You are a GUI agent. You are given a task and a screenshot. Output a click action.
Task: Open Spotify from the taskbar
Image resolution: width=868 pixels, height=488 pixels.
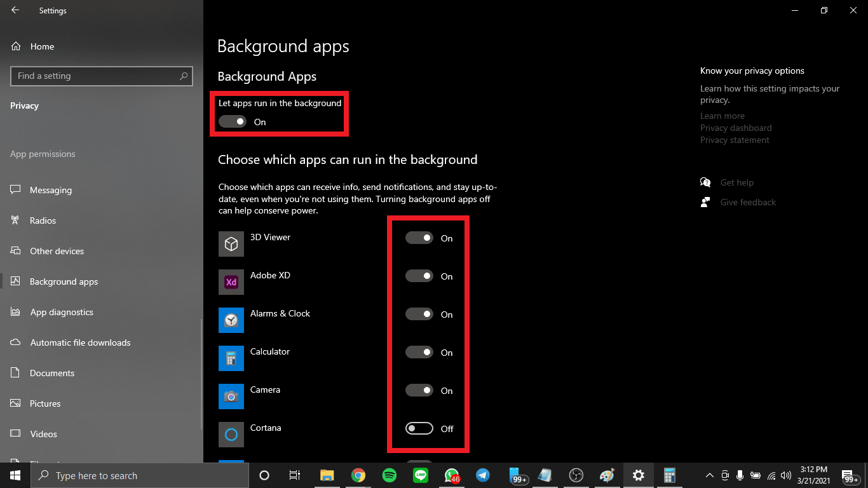389,475
